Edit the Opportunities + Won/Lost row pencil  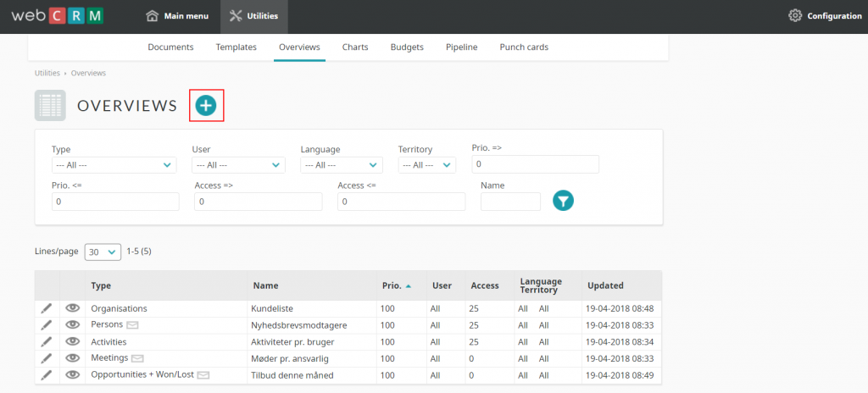(x=47, y=374)
